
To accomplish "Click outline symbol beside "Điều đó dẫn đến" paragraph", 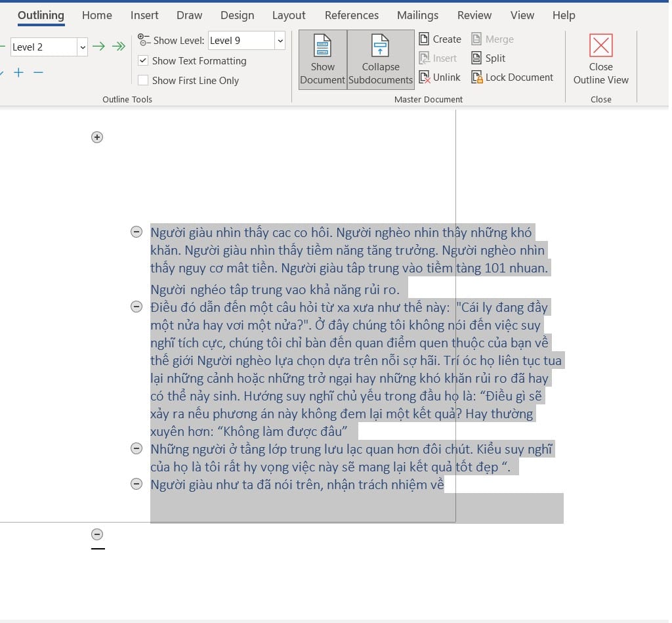I will (136, 307).
